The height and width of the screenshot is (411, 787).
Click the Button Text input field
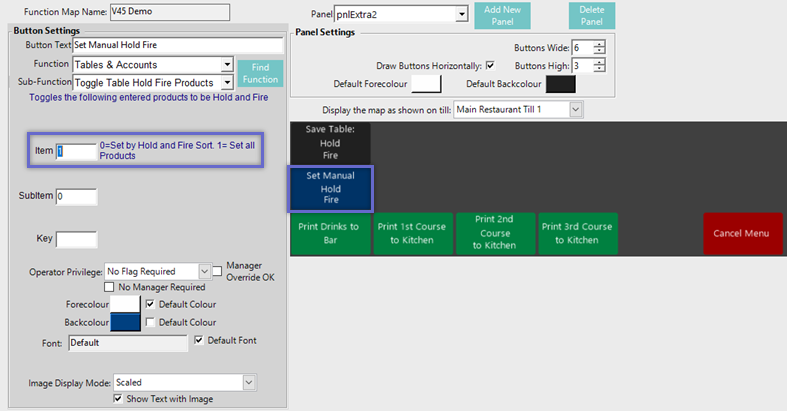178,45
